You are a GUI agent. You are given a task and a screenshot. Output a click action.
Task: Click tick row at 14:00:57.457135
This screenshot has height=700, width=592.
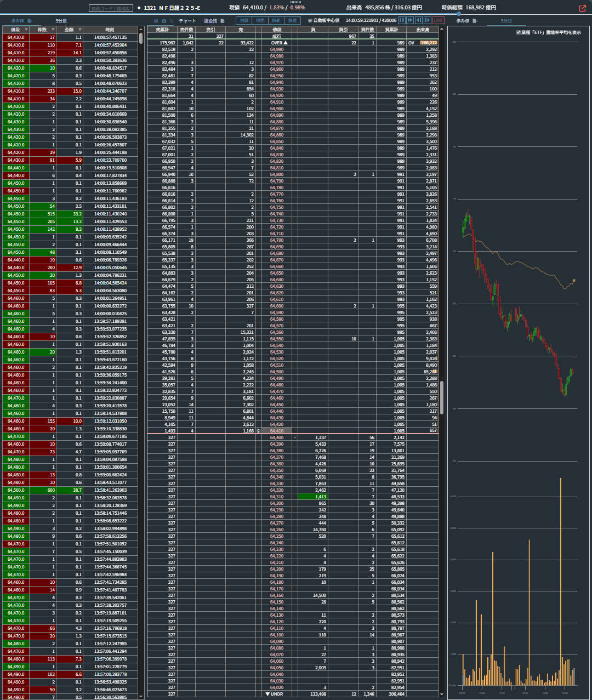point(70,37)
